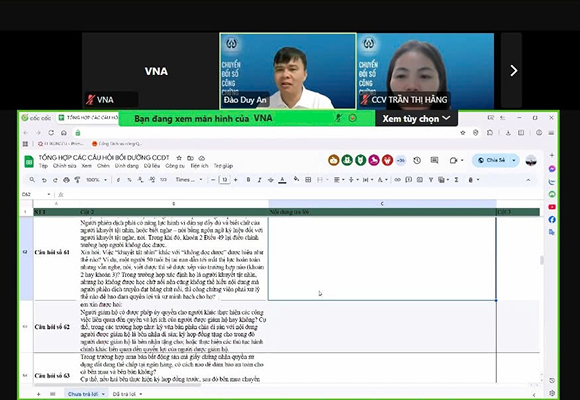Expand the Xem tùy chọn view options
Viewport: 580px width, 400px height.
click(x=416, y=119)
